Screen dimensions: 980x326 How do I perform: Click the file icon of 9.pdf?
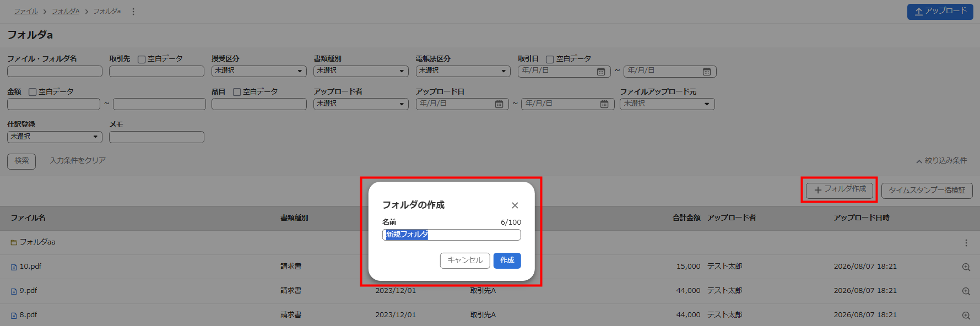point(14,291)
